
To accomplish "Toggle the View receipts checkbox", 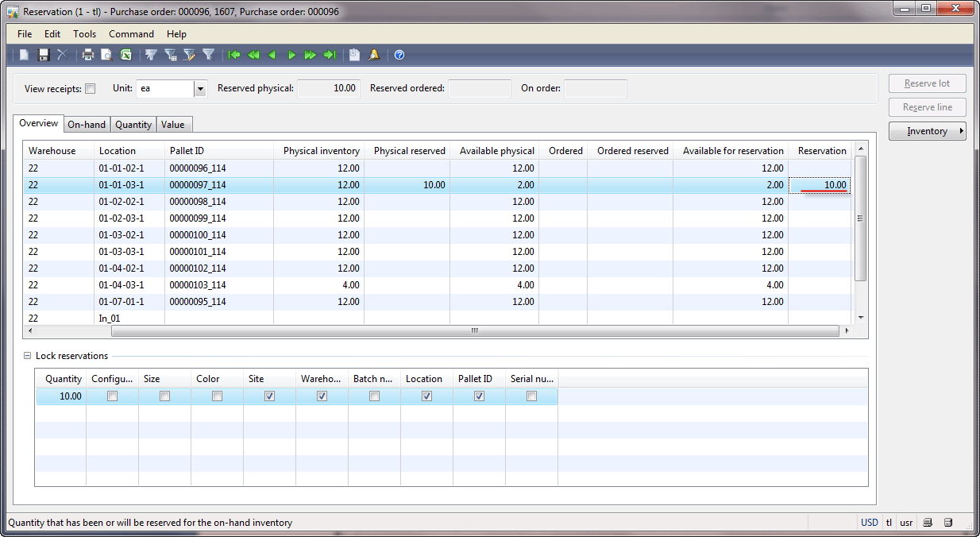I will tap(91, 89).
